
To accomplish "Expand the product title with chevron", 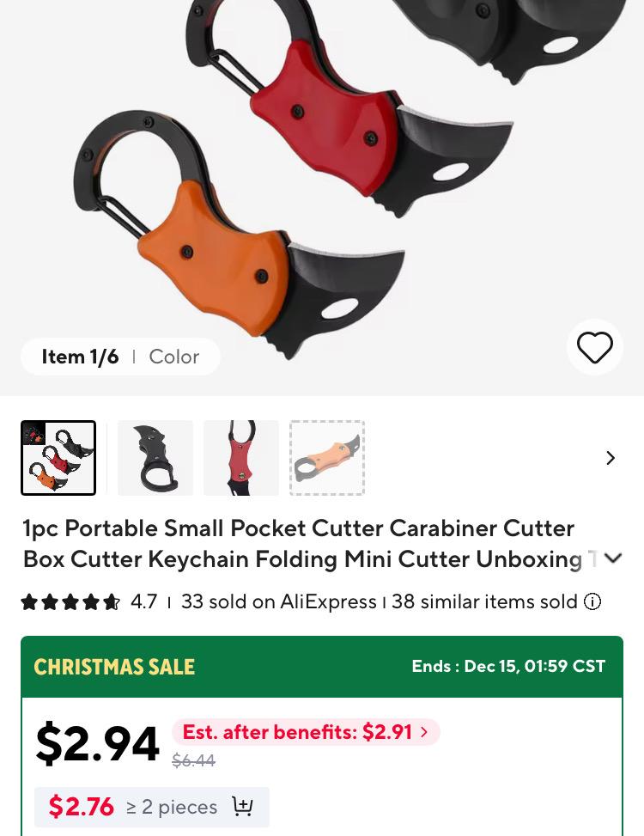I will point(614,558).
